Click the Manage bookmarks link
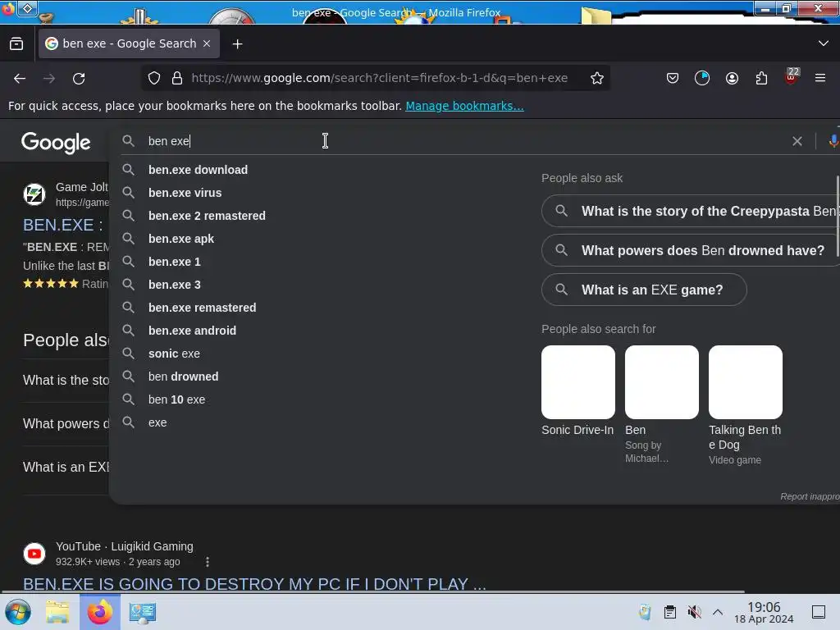840x630 pixels. (x=464, y=106)
